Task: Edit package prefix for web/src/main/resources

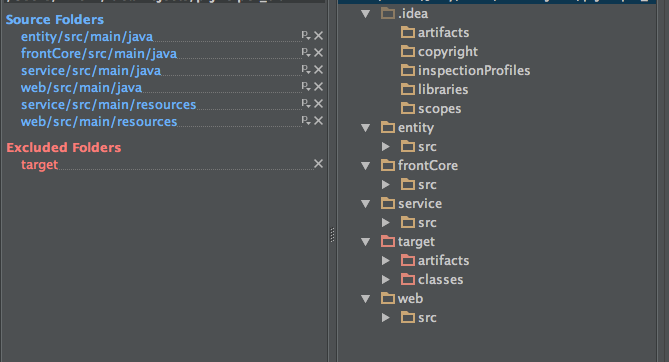Action: click(306, 121)
